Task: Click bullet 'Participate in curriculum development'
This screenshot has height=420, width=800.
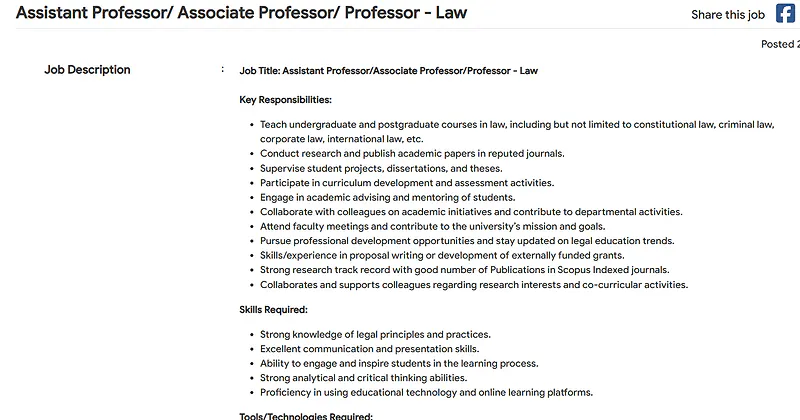Action: pyautogui.click(x=407, y=183)
